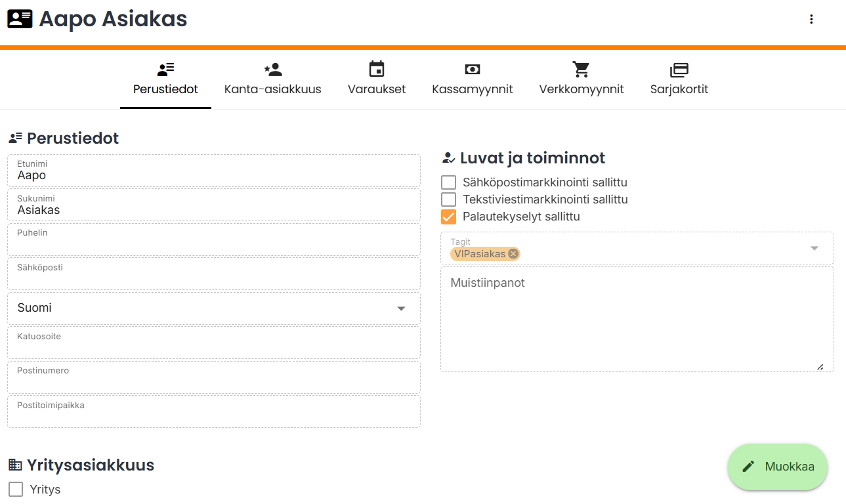This screenshot has height=504, width=846.
Task: Open the Varaukset tab label
Action: pos(377,89)
